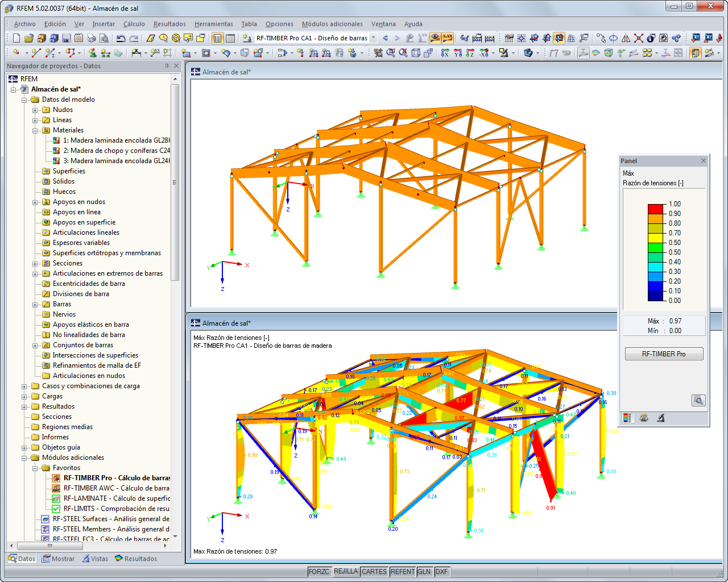
Task: Toggle the result values x.xx button
Action: [x=448, y=38]
